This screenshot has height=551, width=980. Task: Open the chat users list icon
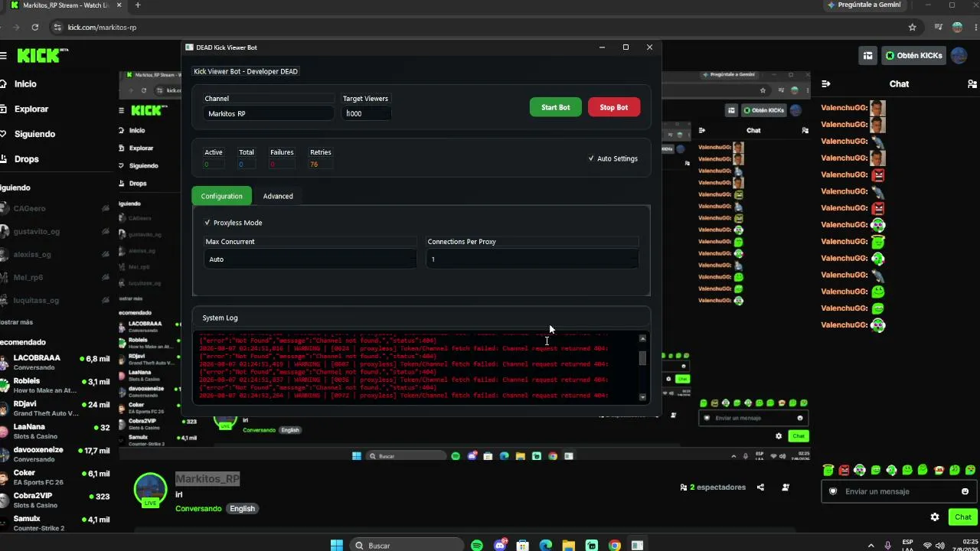(x=972, y=84)
